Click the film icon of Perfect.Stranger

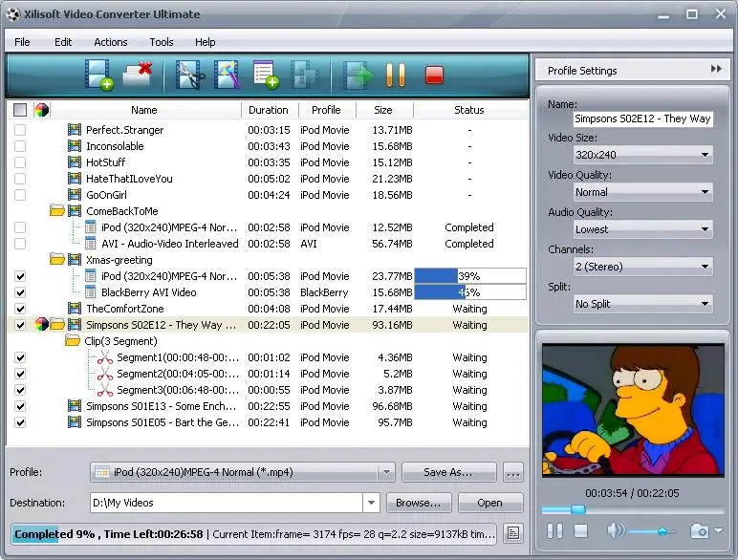[75, 129]
